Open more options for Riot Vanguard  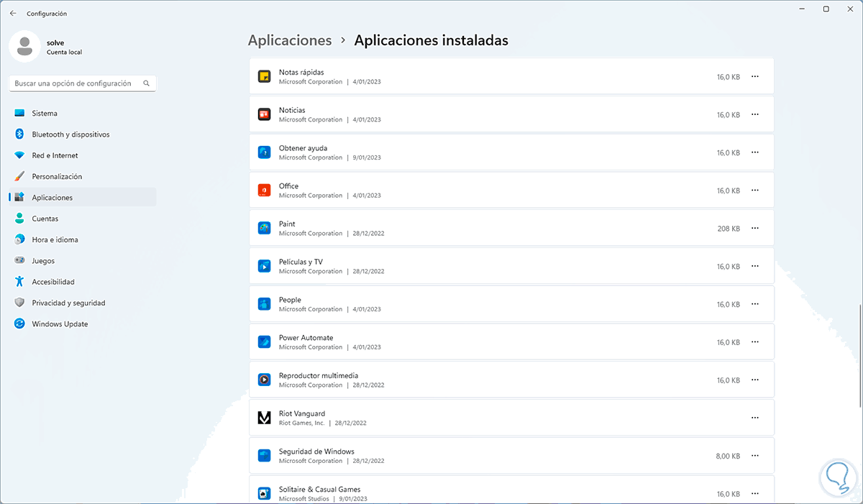click(755, 418)
